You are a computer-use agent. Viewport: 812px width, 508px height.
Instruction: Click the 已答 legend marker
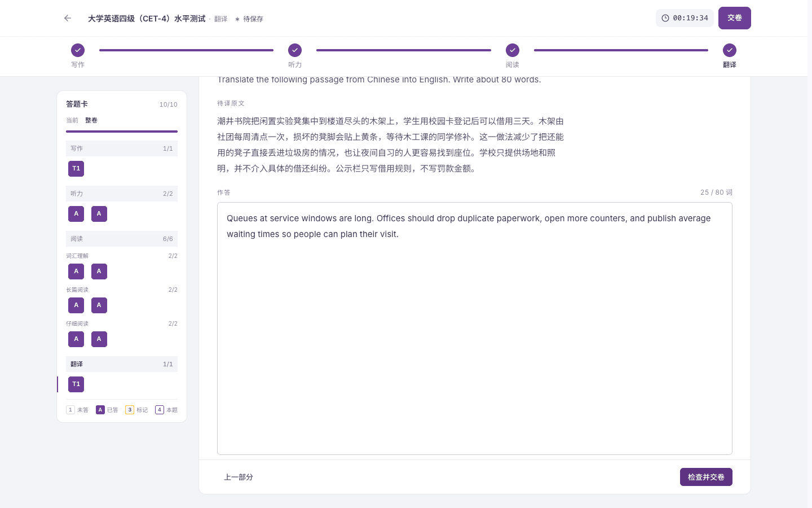pyautogui.click(x=100, y=410)
